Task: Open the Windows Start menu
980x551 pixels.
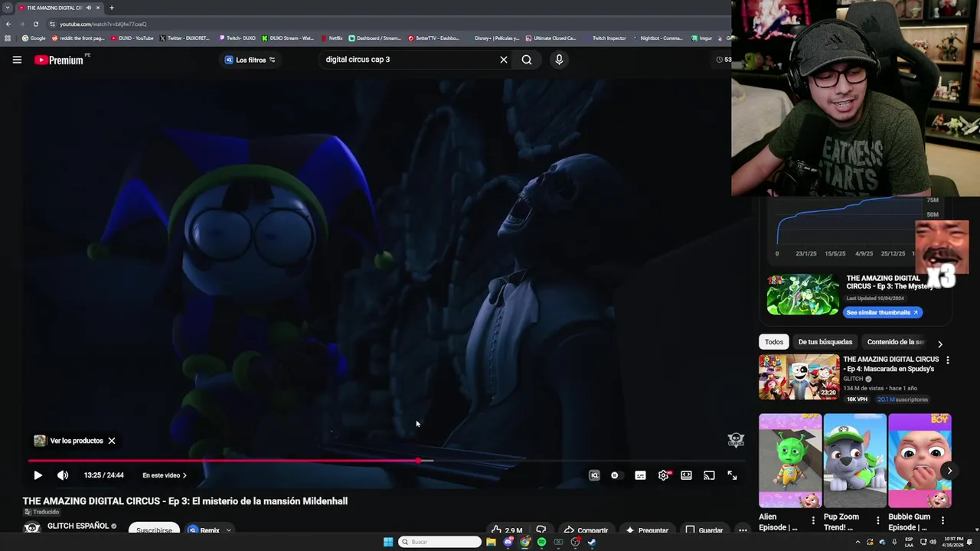Action: 388,542
